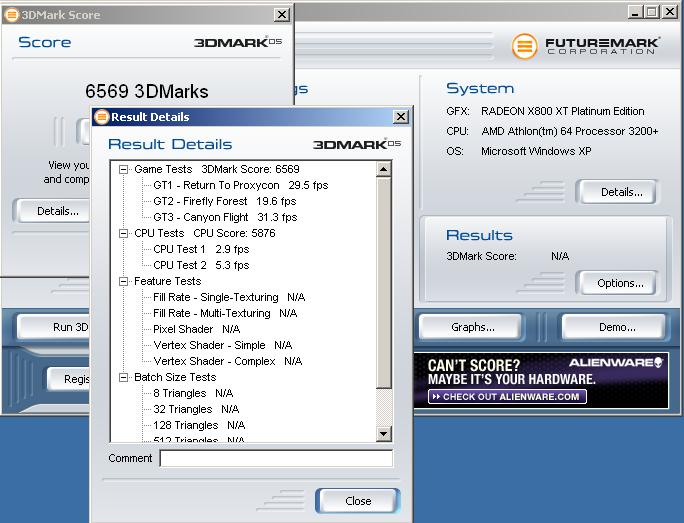This screenshot has height=523, width=684.
Task: Open Details in 3DMark Score window
Action: pos(51,211)
